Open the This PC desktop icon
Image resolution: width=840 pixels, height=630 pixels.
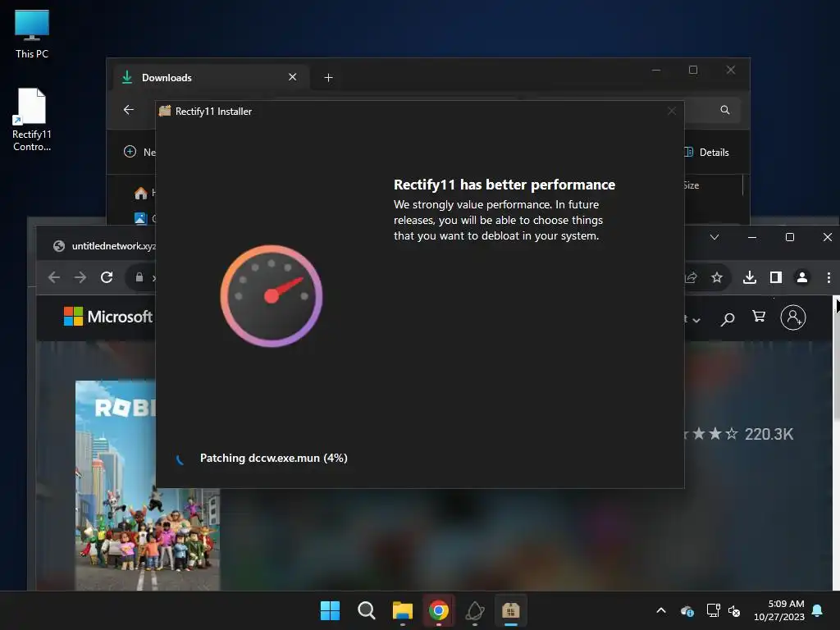(x=32, y=34)
